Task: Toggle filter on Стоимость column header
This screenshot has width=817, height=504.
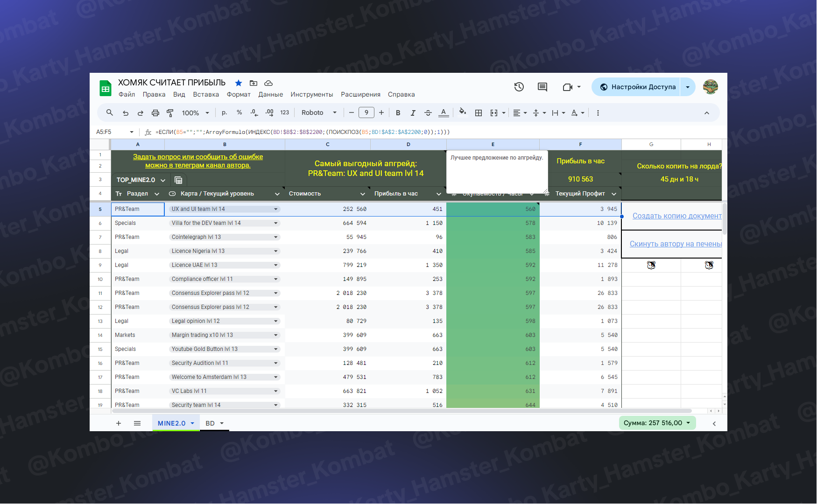Action: pos(363,194)
